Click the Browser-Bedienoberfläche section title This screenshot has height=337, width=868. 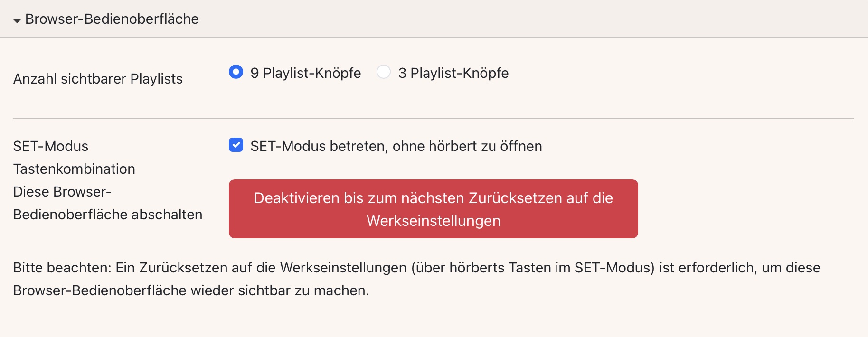point(112,19)
